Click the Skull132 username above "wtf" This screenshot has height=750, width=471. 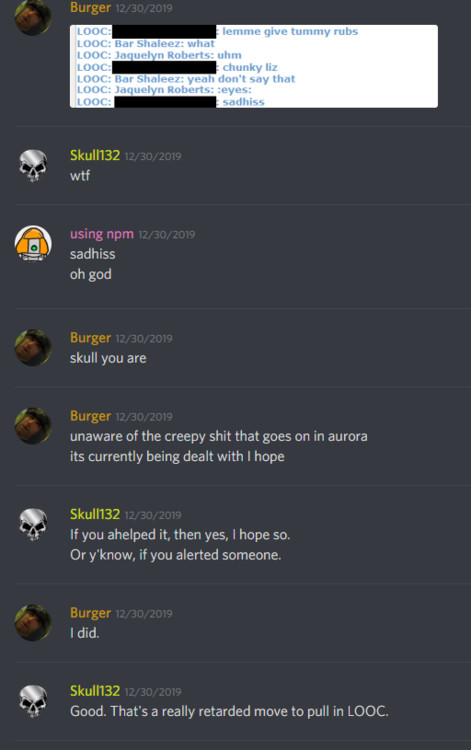(95, 155)
